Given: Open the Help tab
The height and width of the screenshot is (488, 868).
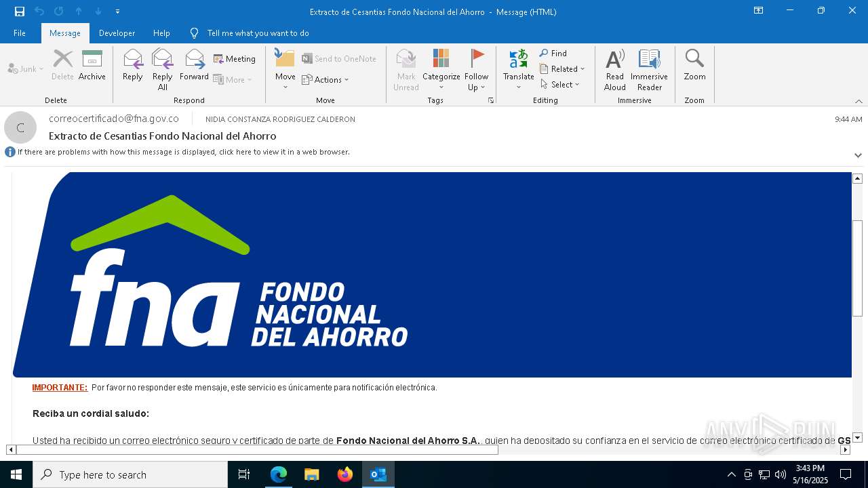Looking at the screenshot, I should [x=161, y=33].
